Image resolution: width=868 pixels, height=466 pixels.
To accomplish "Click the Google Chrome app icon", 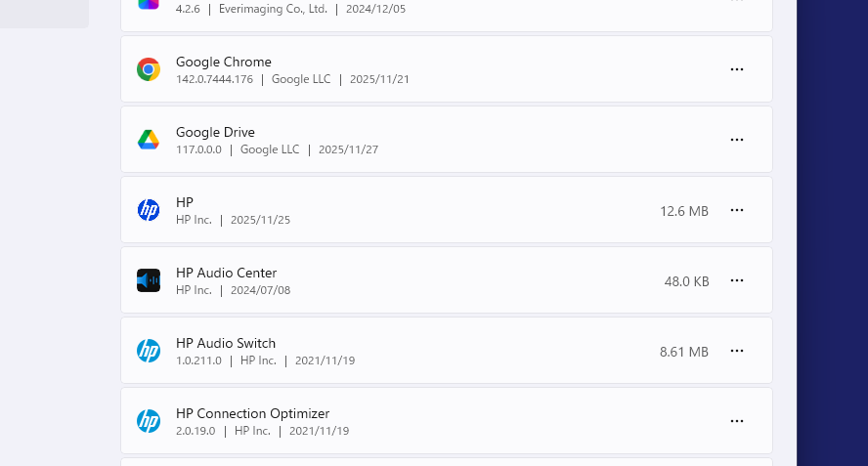I will 149,69.
